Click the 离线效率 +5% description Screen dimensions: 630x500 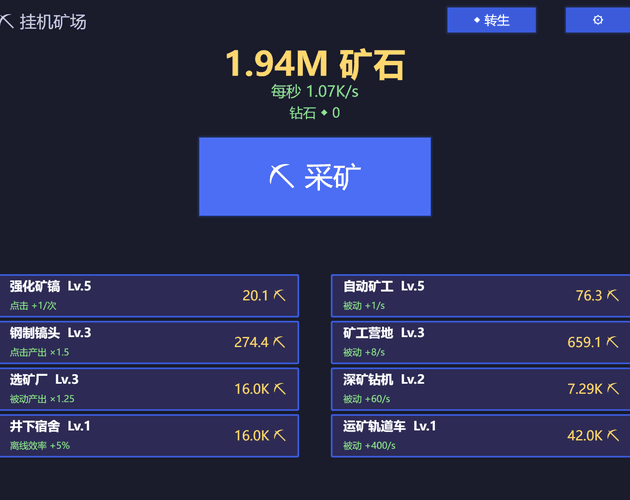[x=40, y=446]
